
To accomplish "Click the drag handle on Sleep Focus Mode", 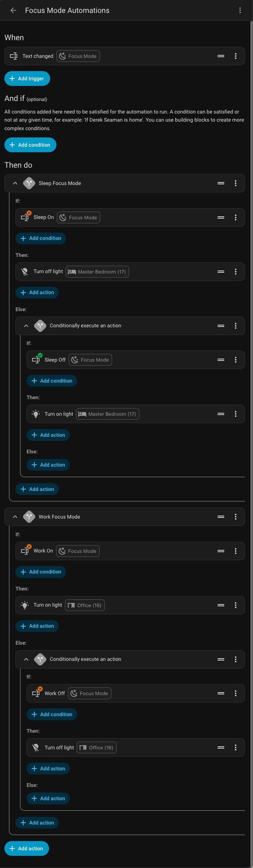I will [x=221, y=183].
